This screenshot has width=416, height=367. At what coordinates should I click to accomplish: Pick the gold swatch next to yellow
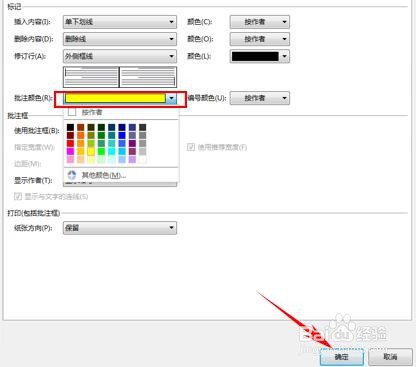point(81,151)
